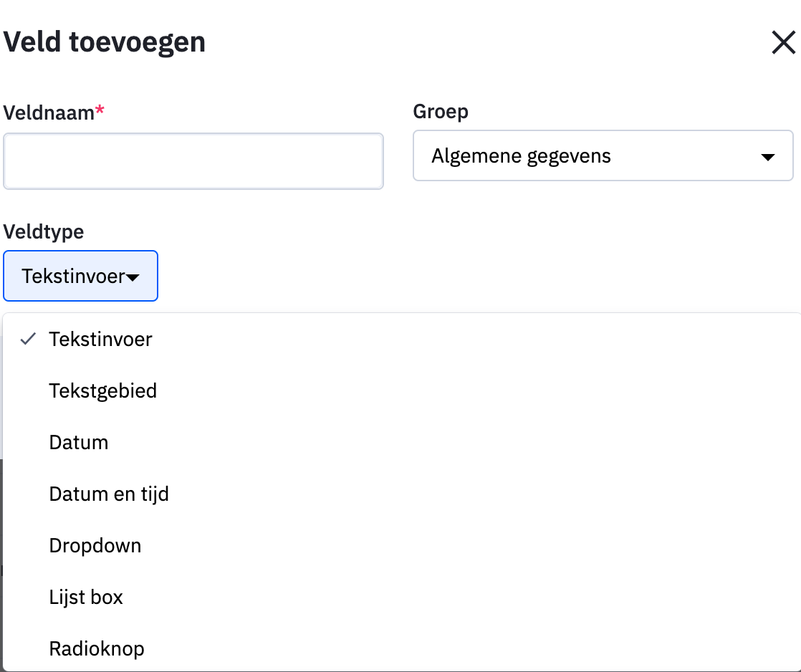Click the Groep label
This screenshot has height=672, width=801.
[440, 111]
